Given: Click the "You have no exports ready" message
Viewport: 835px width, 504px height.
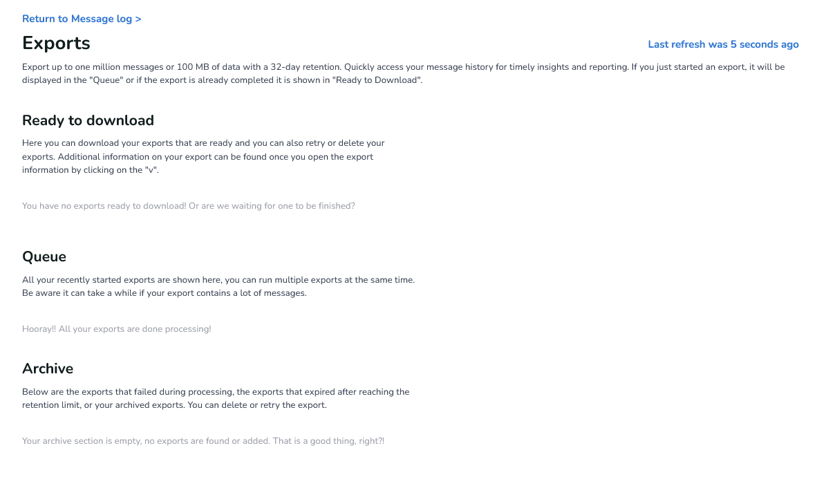Looking at the screenshot, I should (188, 206).
